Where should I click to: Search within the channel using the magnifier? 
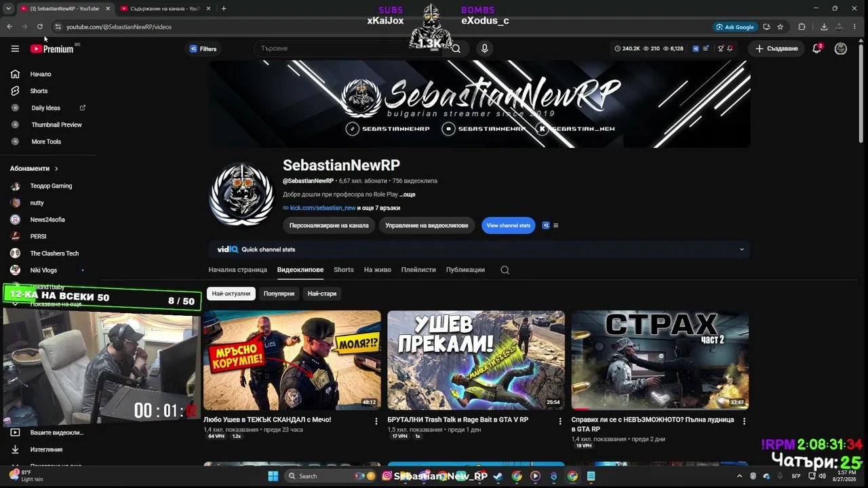pyautogui.click(x=505, y=270)
